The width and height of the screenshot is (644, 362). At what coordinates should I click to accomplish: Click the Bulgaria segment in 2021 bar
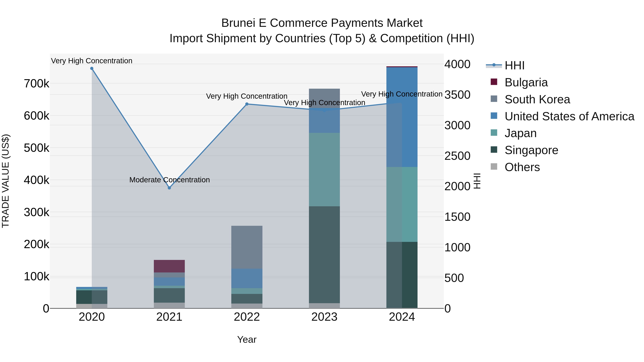[169, 266]
